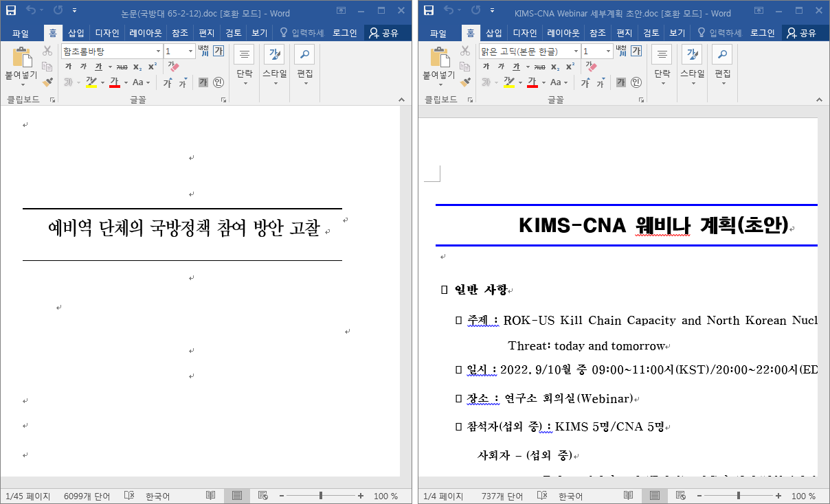830x504 pixels.
Task: Apply Bold formatting in the 논문 window
Action: point(68,67)
